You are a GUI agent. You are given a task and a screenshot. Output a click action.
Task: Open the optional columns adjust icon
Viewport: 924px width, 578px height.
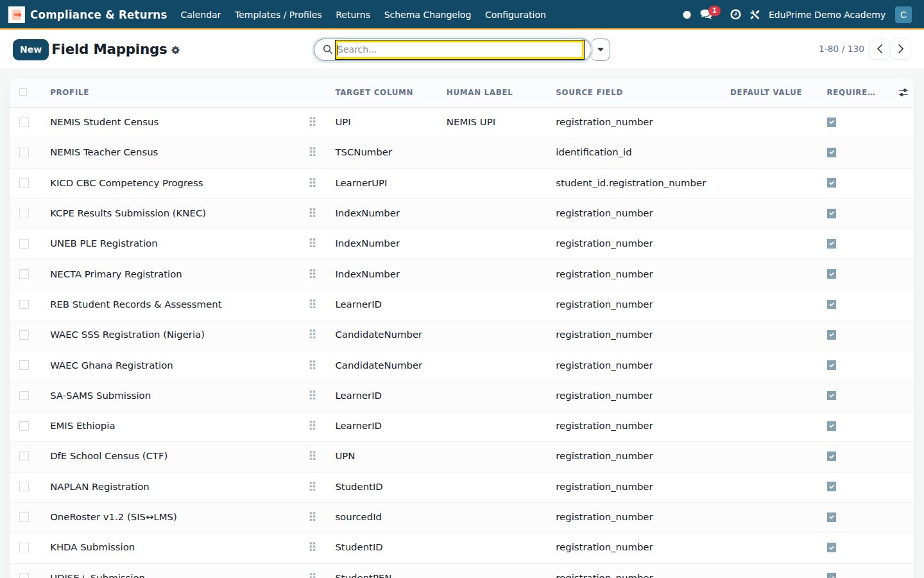coord(903,92)
